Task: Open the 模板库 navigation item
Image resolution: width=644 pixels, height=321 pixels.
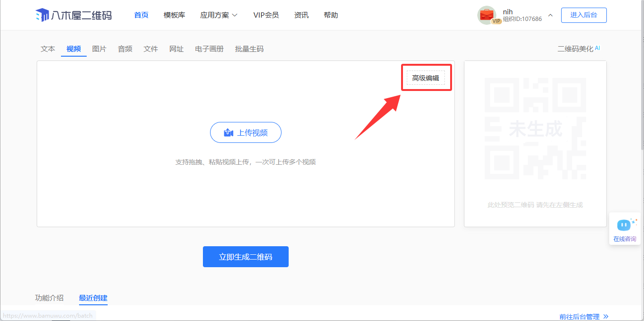Action: coord(174,15)
